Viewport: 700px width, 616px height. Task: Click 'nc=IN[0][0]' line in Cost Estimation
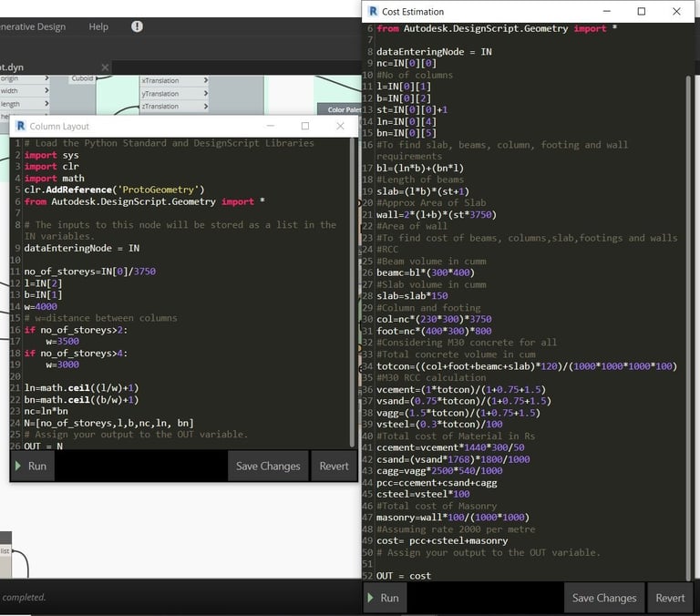pyautogui.click(x=407, y=64)
